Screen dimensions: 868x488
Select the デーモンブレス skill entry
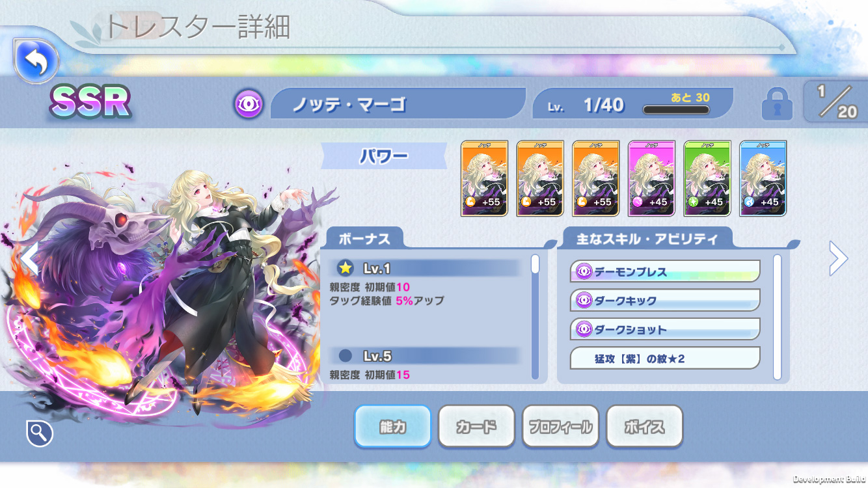pos(665,271)
